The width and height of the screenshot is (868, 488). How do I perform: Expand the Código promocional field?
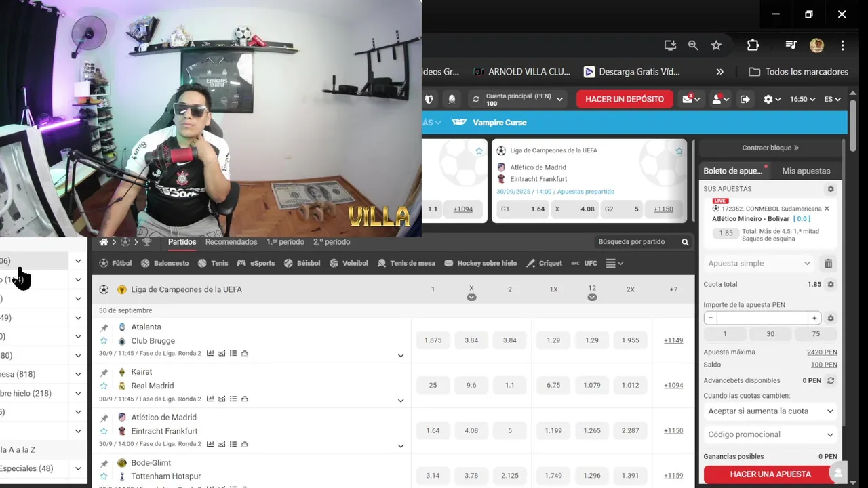[x=770, y=435]
